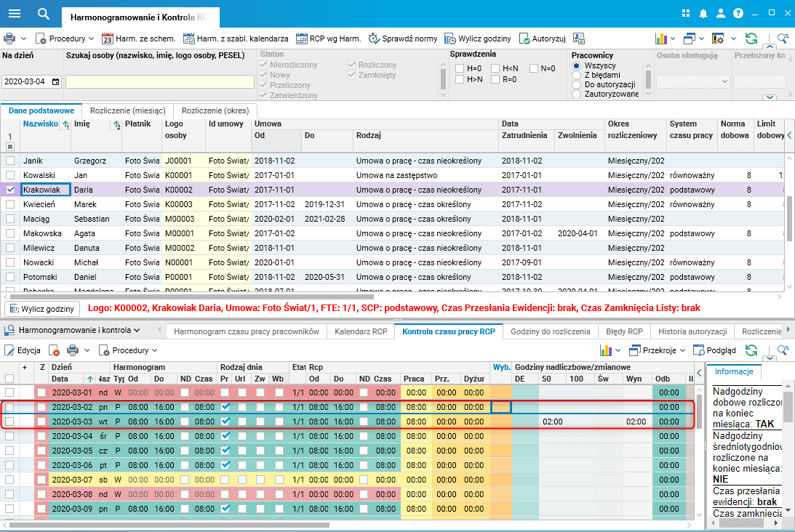Open the Przekroje dropdown menu
795x532 pixels.
[663, 350]
